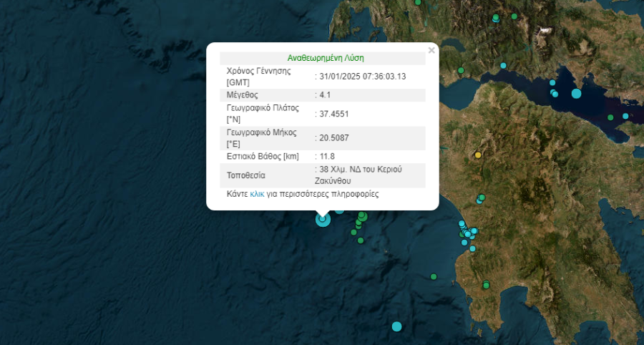Close the earthquake info popup

pos(431,51)
